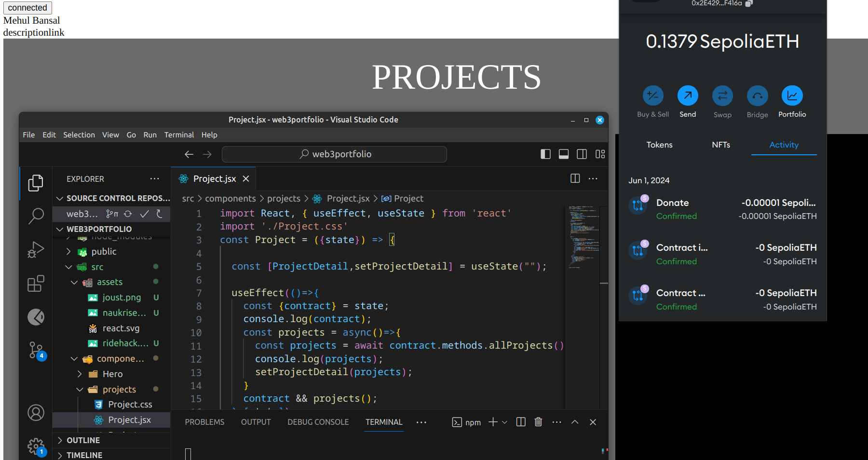Click the round icon below Extensions in activity bar

click(x=36, y=317)
